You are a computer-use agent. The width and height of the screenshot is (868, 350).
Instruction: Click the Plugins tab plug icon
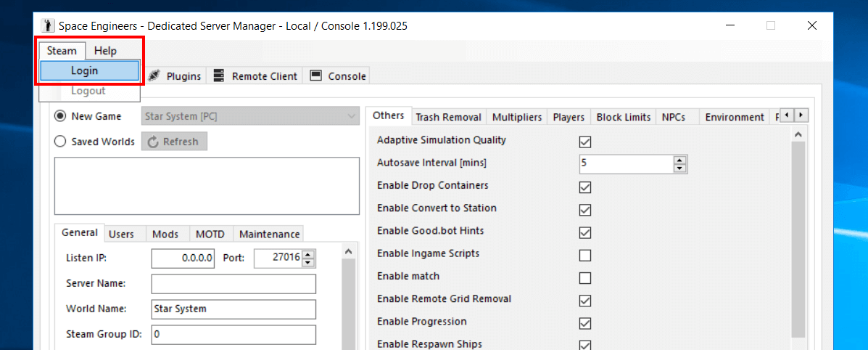(154, 76)
